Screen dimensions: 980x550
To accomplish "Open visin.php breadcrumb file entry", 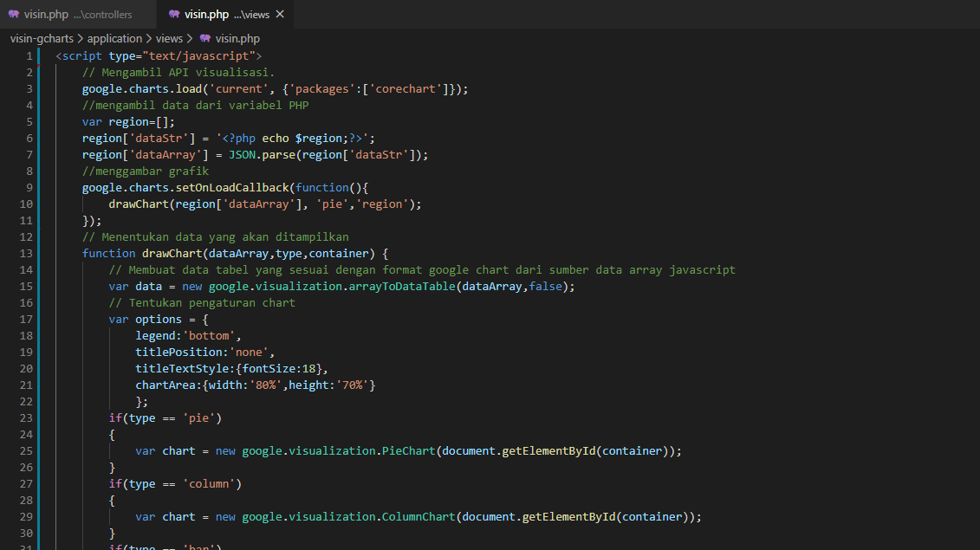I will point(237,38).
